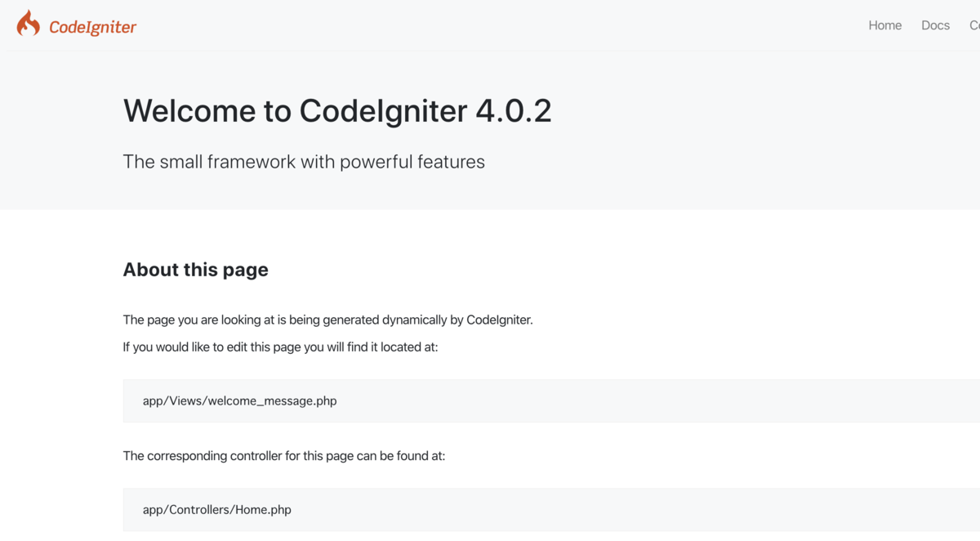The image size is (980, 541).
Task: Select the Docs item in the header menu
Action: (935, 25)
